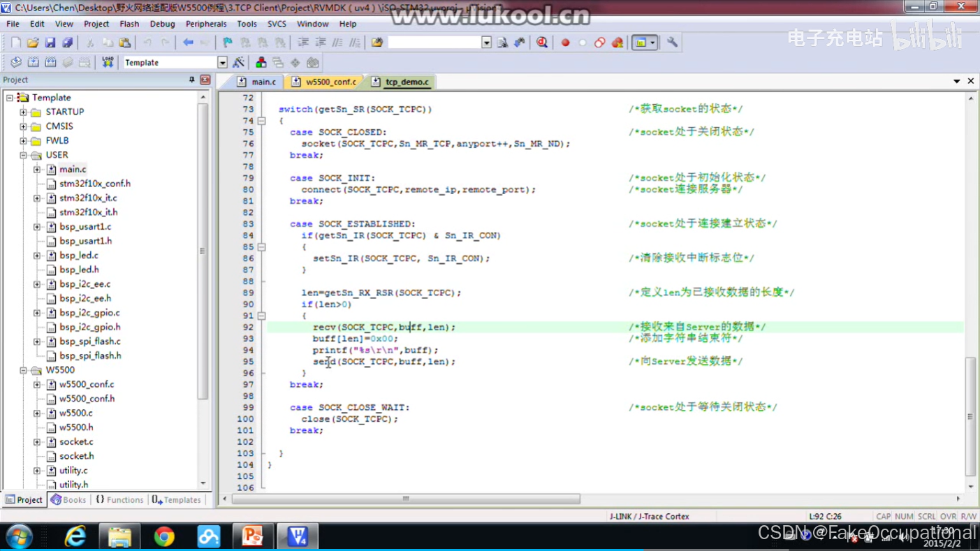
Task: Create a new file with the New icon
Action: [15, 43]
